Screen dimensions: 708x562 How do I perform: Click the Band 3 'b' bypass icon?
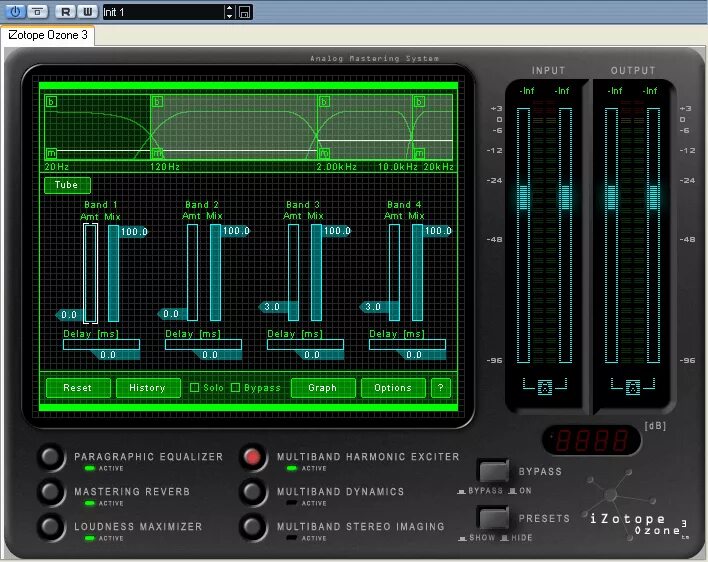324,102
